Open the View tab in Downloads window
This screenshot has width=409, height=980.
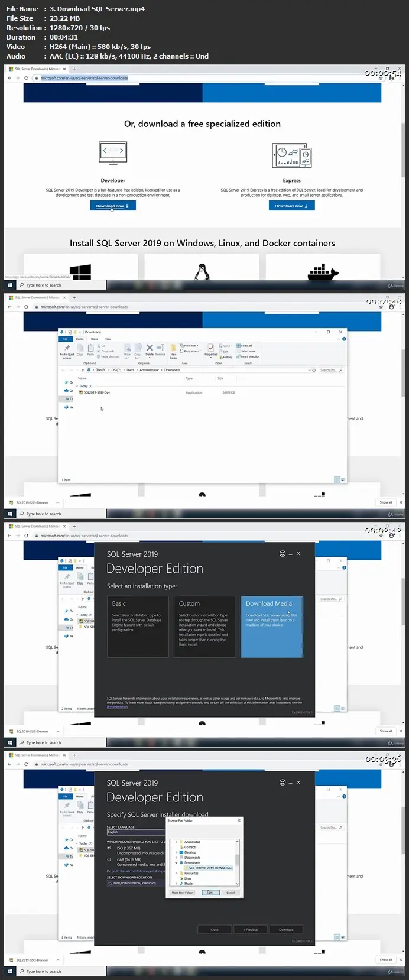tap(108, 339)
